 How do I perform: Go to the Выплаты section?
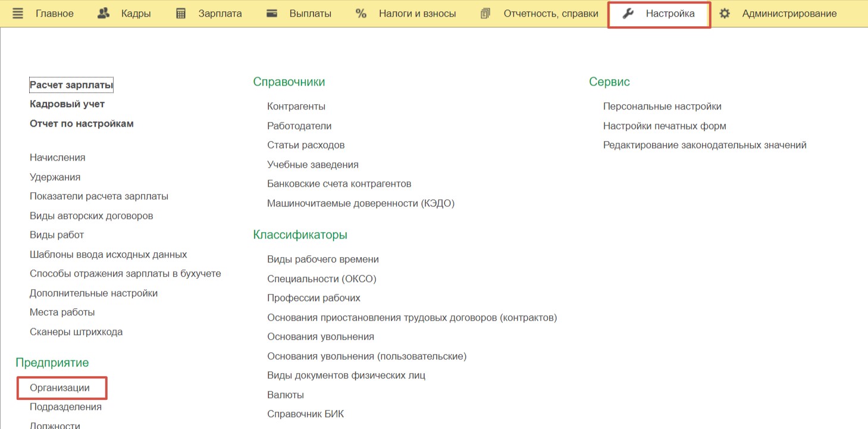point(311,14)
